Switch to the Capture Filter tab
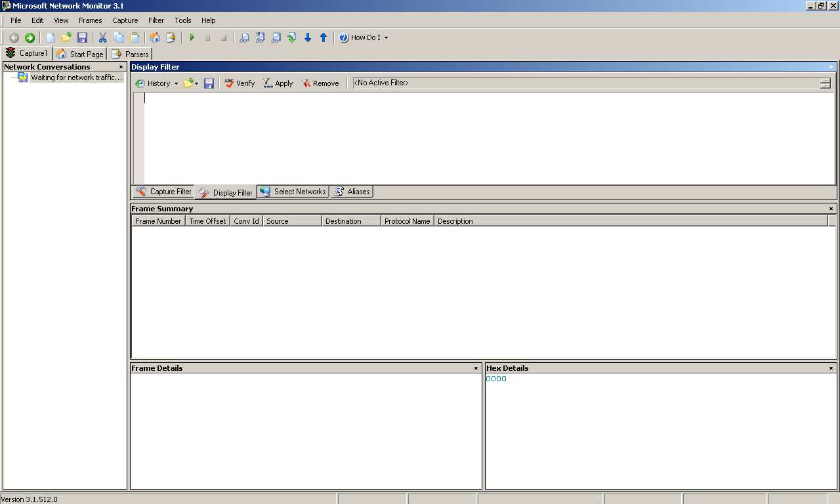Image resolution: width=840 pixels, height=504 pixels. click(x=163, y=192)
